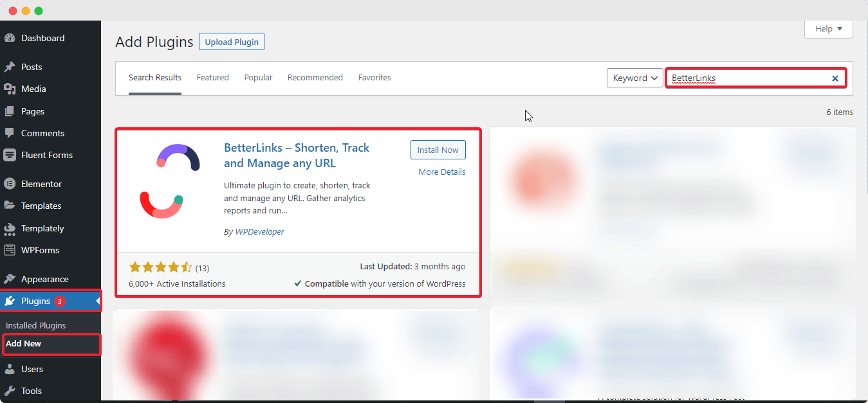Select the BetterLinks plugin description text
The height and width of the screenshot is (403, 868).
(297, 198)
